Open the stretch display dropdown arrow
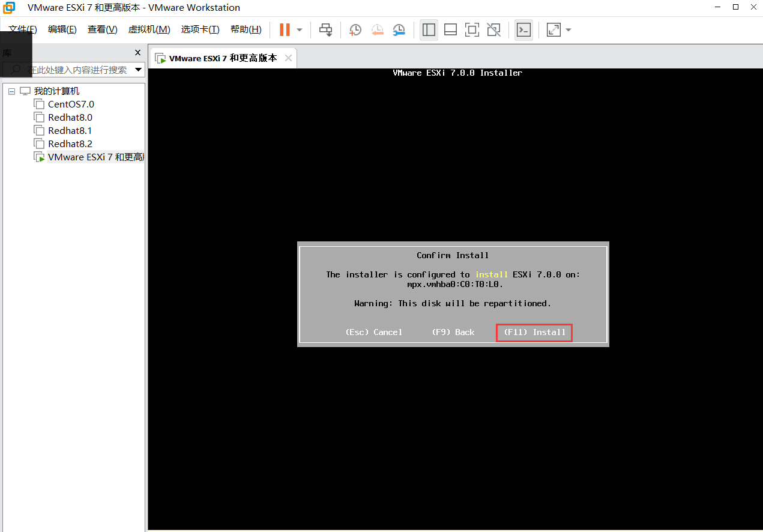 pyautogui.click(x=568, y=29)
